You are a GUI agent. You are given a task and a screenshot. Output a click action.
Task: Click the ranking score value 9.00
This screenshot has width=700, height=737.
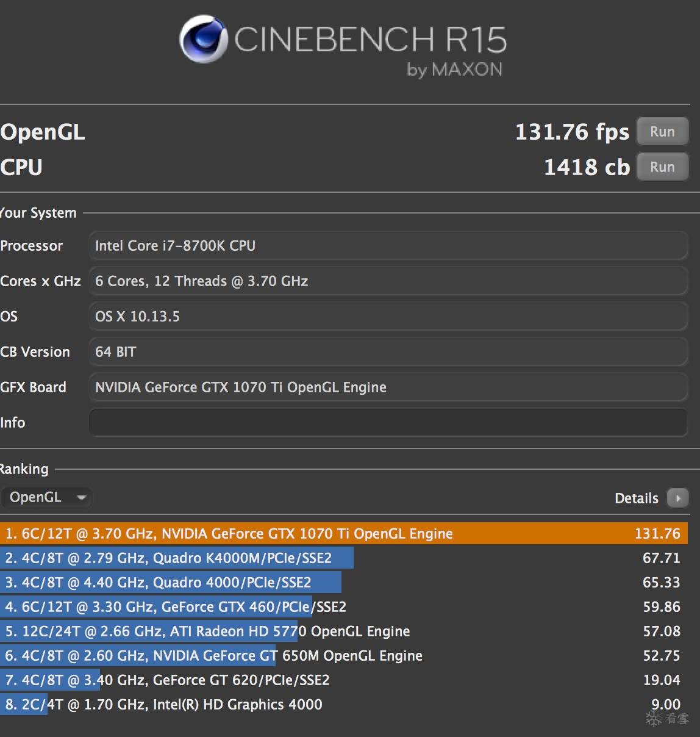(x=665, y=704)
